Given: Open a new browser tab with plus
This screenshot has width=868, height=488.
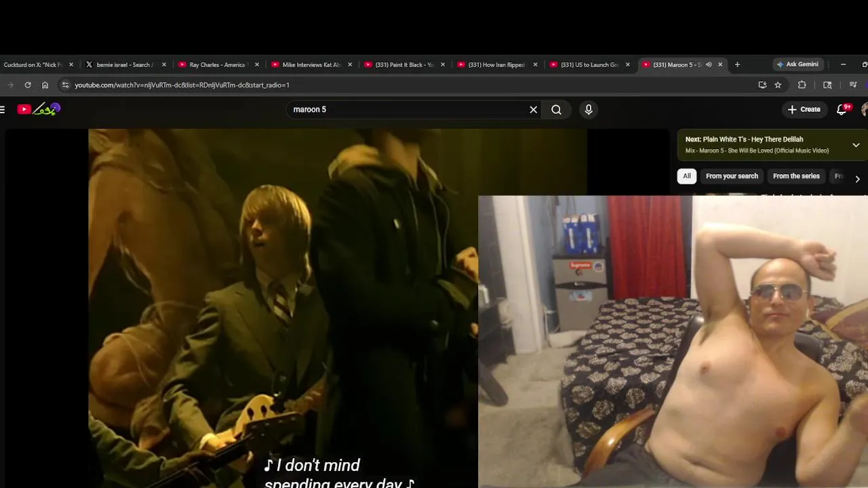Looking at the screenshot, I should [737, 64].
